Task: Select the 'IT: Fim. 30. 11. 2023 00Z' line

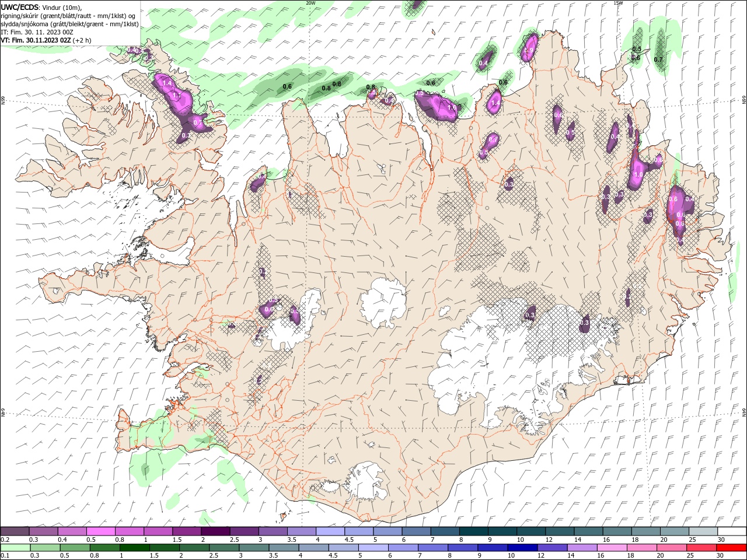Action: 37,32
